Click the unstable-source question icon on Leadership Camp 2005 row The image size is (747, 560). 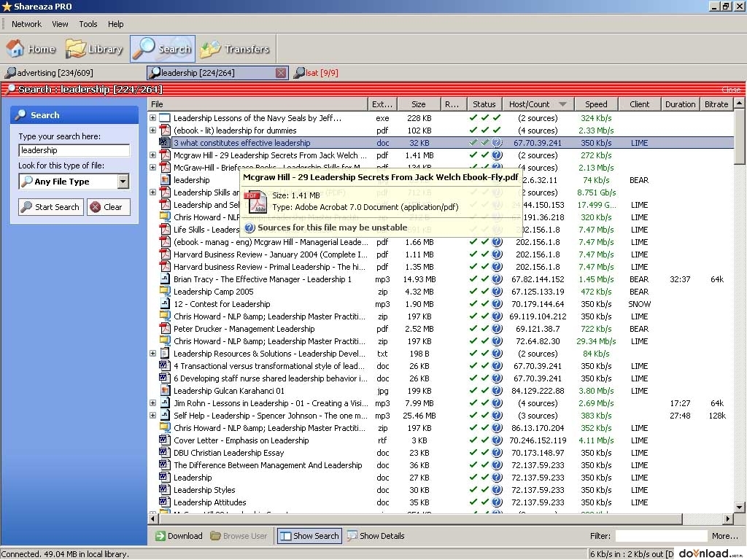[x=497, y=292]
